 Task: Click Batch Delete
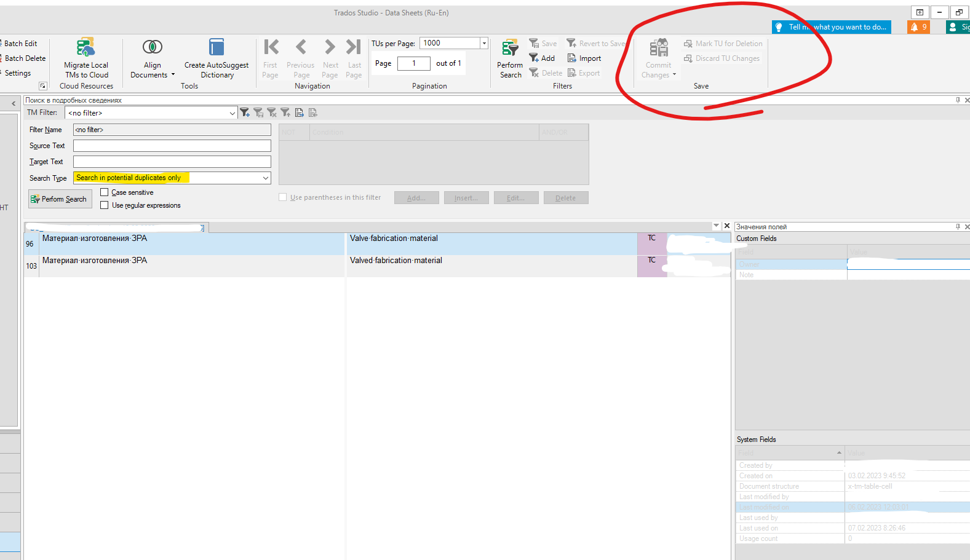tap(25, 58)
